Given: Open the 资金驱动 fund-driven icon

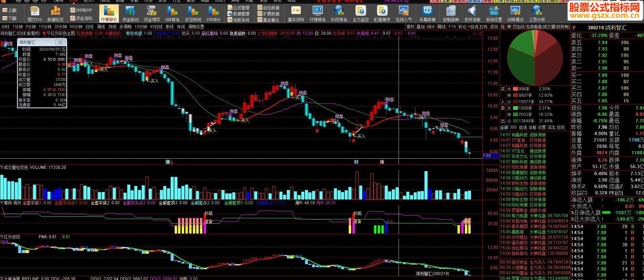Looking at the screenshot, I should pos(130,14).
